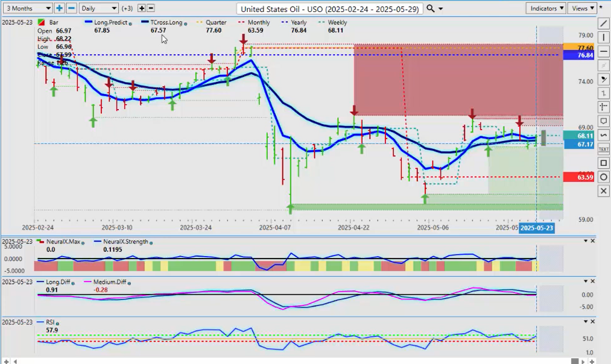This screenshot has height=364, width=611.
Task: Select the rectangle drawing tool
Action: 604,163
